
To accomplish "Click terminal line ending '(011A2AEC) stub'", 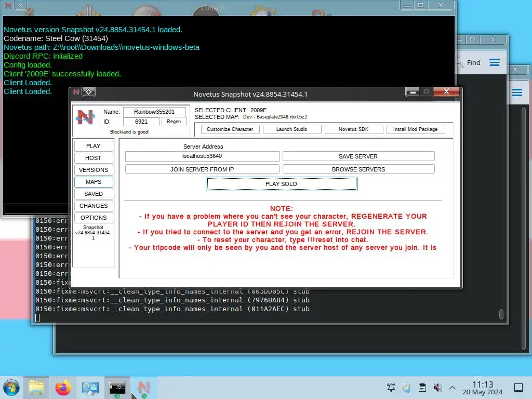I will click(172, 309).
